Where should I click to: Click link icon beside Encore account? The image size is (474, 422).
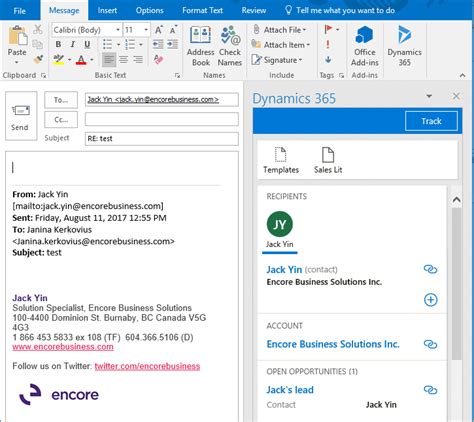(430, 344)
